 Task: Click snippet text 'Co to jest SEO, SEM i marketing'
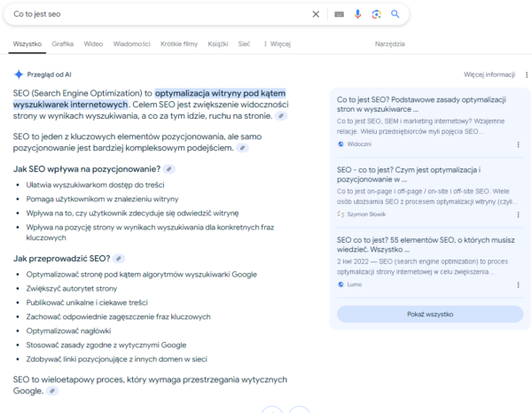pos(420,126)
